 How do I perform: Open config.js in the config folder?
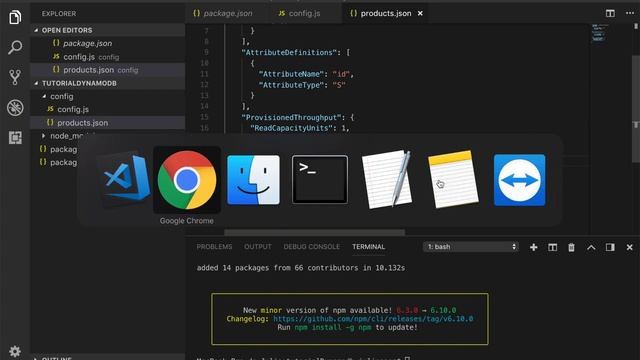(x=108, y=109)
